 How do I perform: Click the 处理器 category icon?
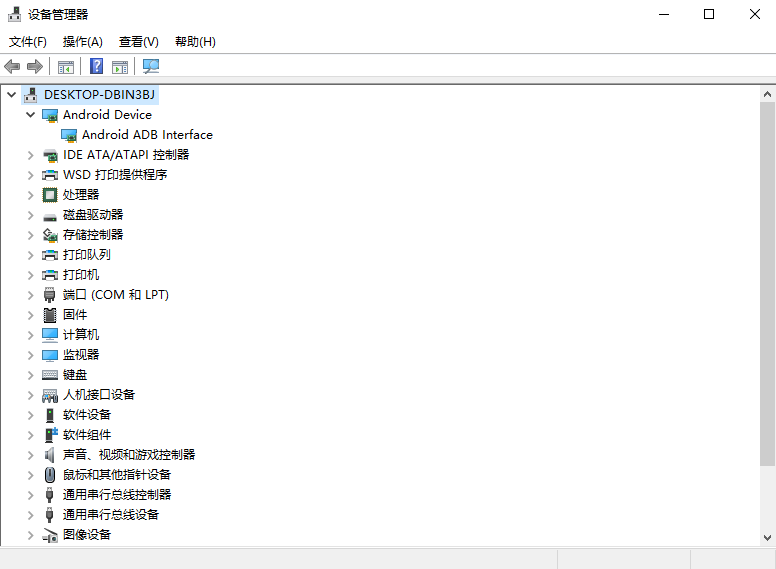point(50,195)
